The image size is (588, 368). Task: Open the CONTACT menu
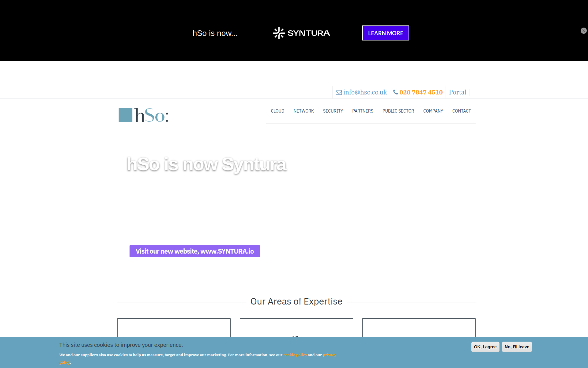462,111
